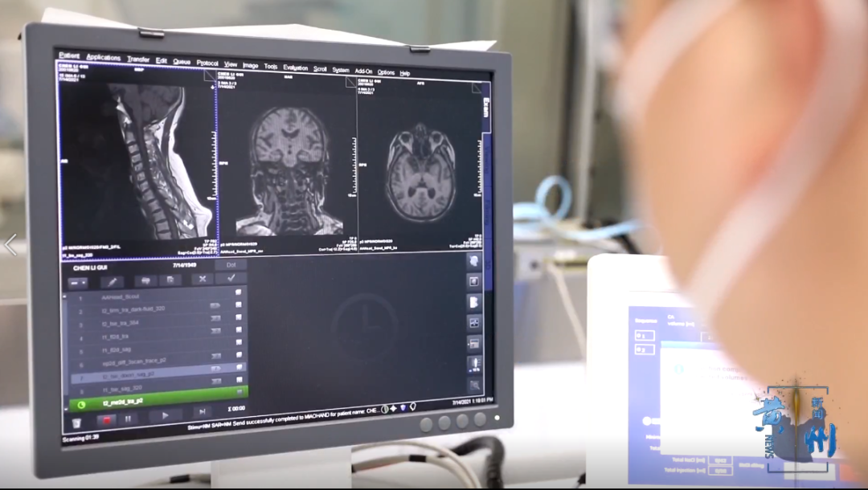Click the window panel icon in right sidebar
Viewport: 868px width, 490px height.
474,344
